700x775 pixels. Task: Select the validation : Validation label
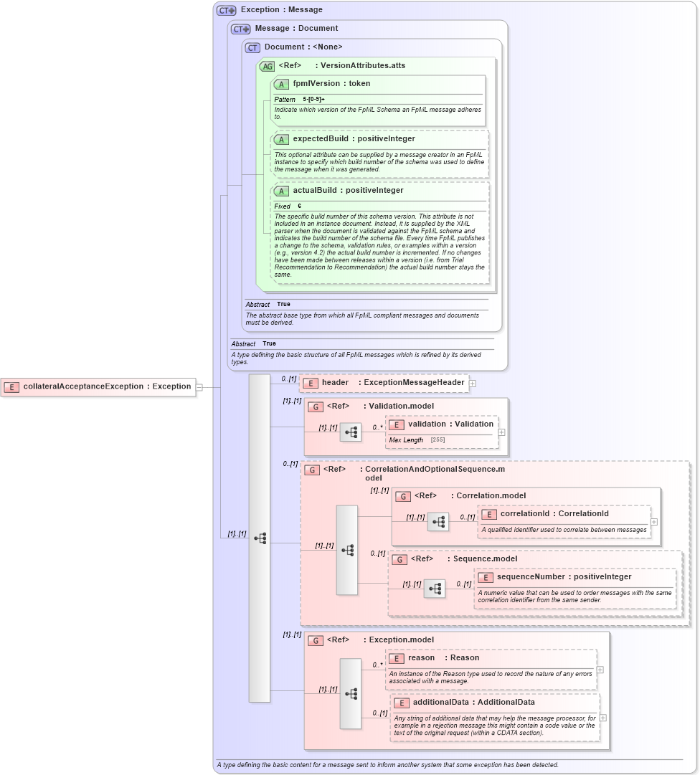[451, 424]
